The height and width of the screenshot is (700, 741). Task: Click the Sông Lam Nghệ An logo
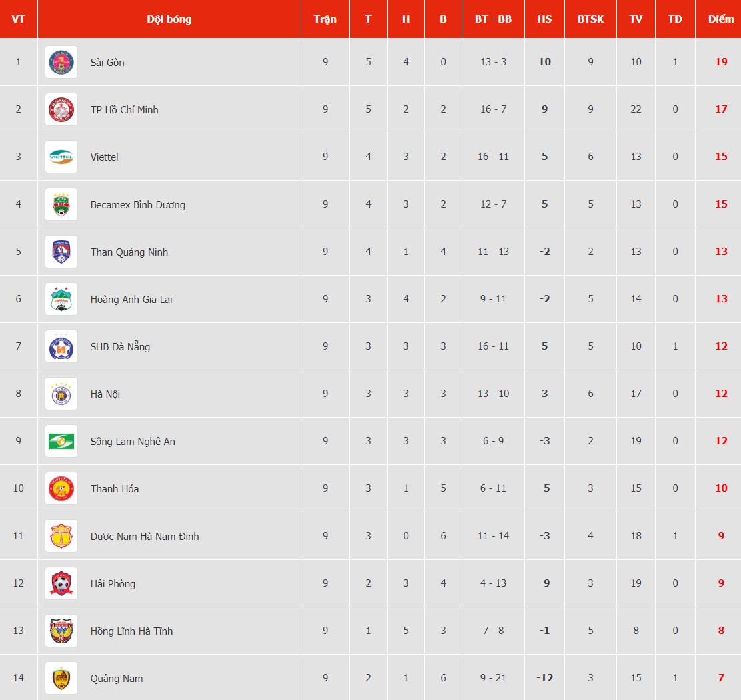coord(61,441)
